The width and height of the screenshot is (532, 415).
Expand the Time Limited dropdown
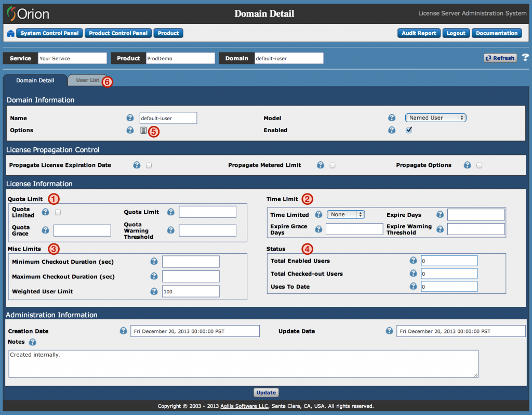[x=345, y=214]
